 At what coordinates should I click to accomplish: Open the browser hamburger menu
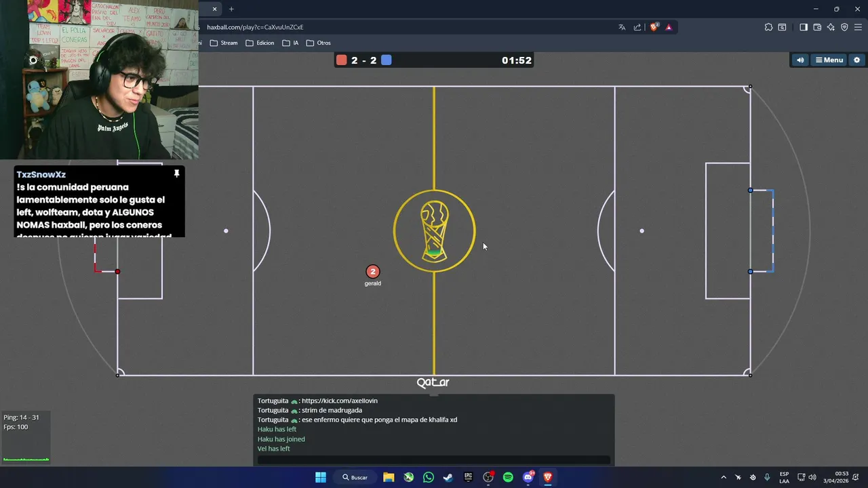[858, 27]
